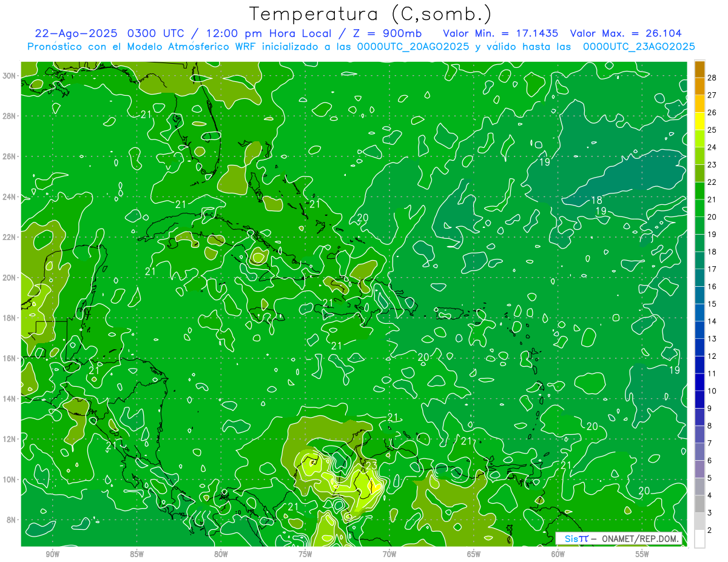Click the "28N" latitude axis label
The height and width of the screenshot is (562, 728).
pyautogui.click(x=10, y=116)
